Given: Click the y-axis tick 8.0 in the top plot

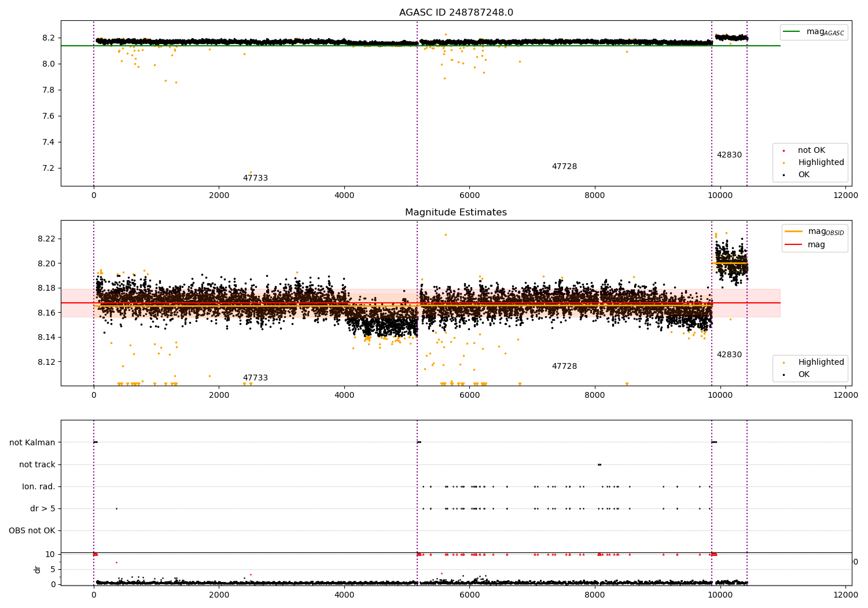Looking at the screenshot, I should pos(49,64).
